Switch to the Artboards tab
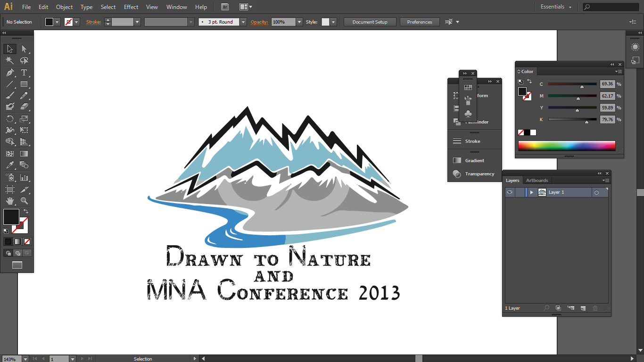The height and width of the screenshot is (362, 644). (537, 181)
